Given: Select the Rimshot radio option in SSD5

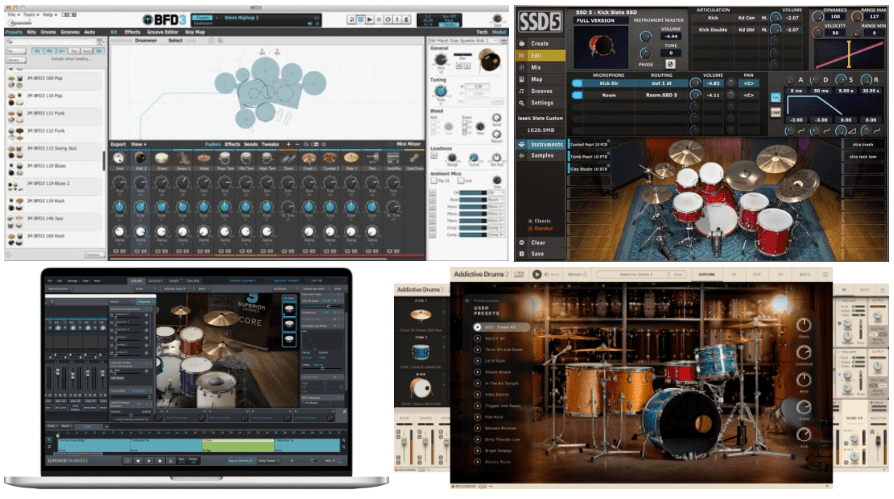Looking at the screenshot, I should point(530,227).
